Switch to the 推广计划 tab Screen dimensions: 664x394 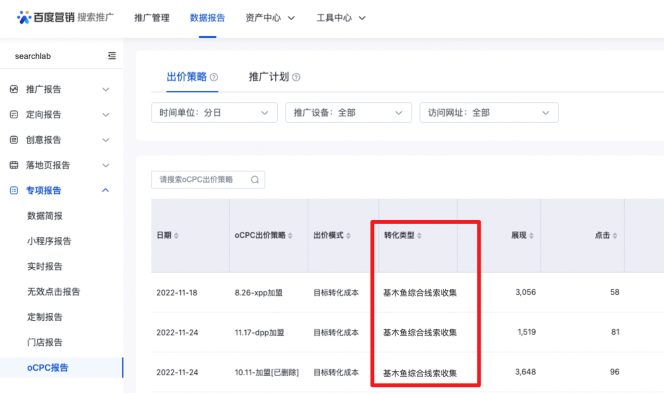(x=269, y=77)
